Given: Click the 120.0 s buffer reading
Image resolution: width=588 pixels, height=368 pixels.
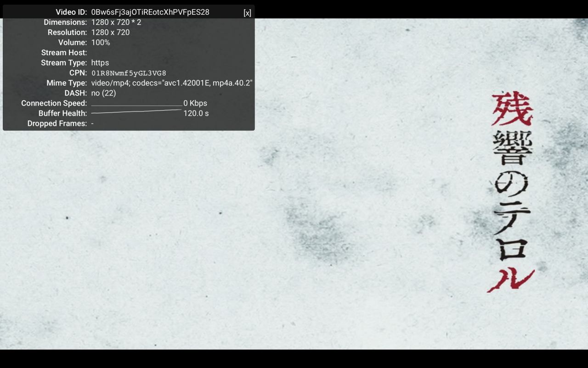Looking at the screenshot, I should 196,113.
